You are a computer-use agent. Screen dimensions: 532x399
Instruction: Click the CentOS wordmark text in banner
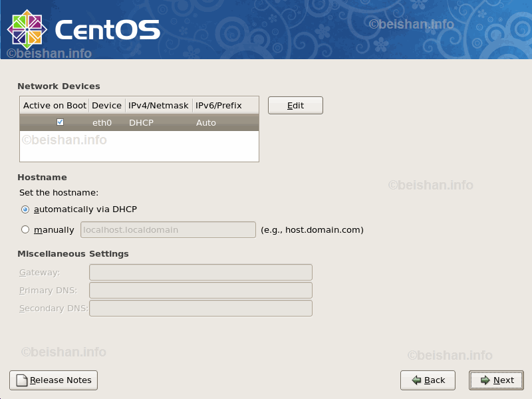pyautogui.click(x=108, y=30)
